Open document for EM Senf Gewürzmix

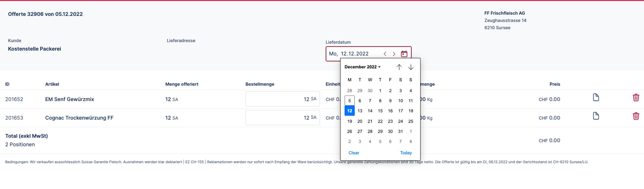pyautogui.click(x=596, y=98)
